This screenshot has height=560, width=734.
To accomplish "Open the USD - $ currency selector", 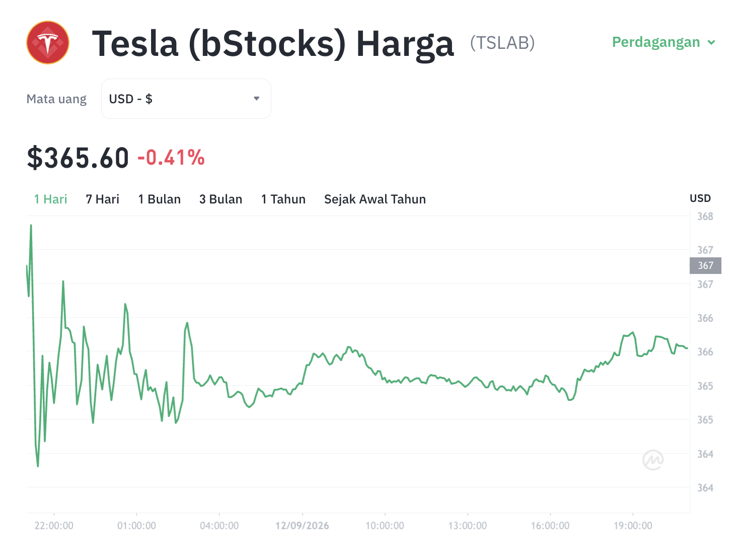I will [186, 99].
